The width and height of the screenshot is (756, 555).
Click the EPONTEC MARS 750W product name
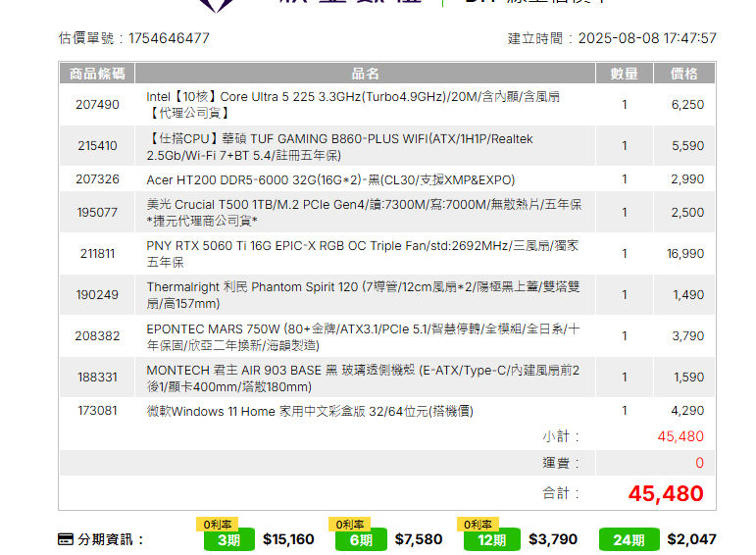363,337
